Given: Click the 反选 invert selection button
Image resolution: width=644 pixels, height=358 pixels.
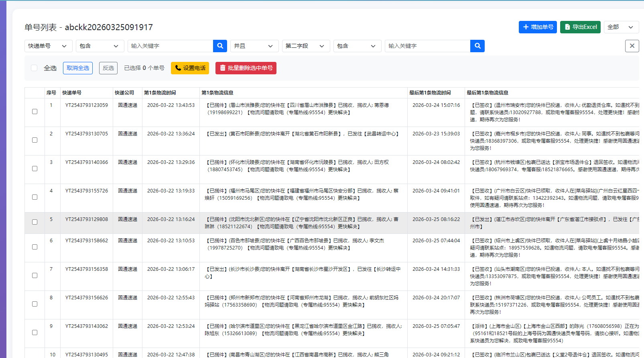Looking at the screenshot, I should (x=108, y=68).
